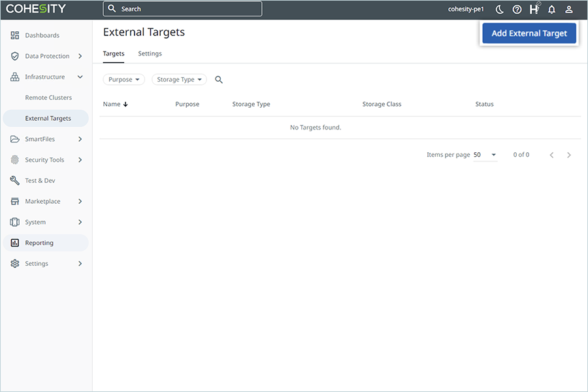The height and width of the screenshot is (392, 588).
Task: Expand Security Tools submenu chevron
Action: pyautogui.click(x=80, y=160)
